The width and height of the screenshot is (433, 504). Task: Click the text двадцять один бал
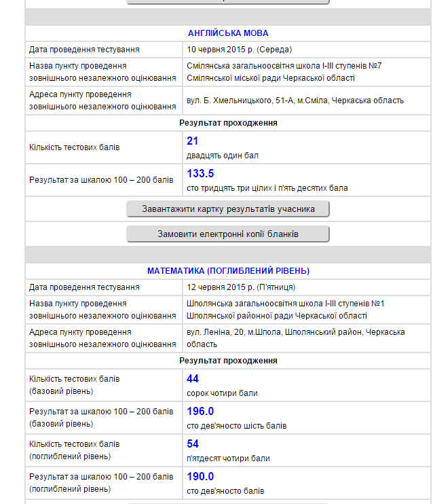222,156
